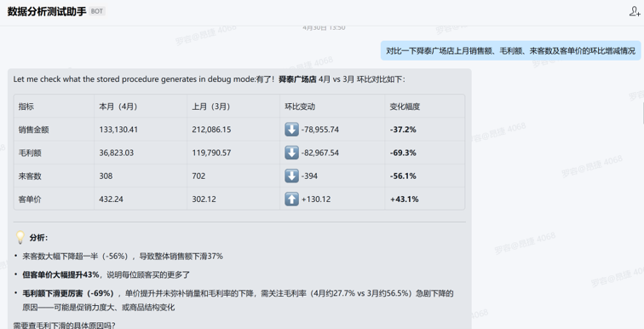Screen dimensions: 644x329
Task: Click the value 133,130.41
Action: click(x=118, y=130)
